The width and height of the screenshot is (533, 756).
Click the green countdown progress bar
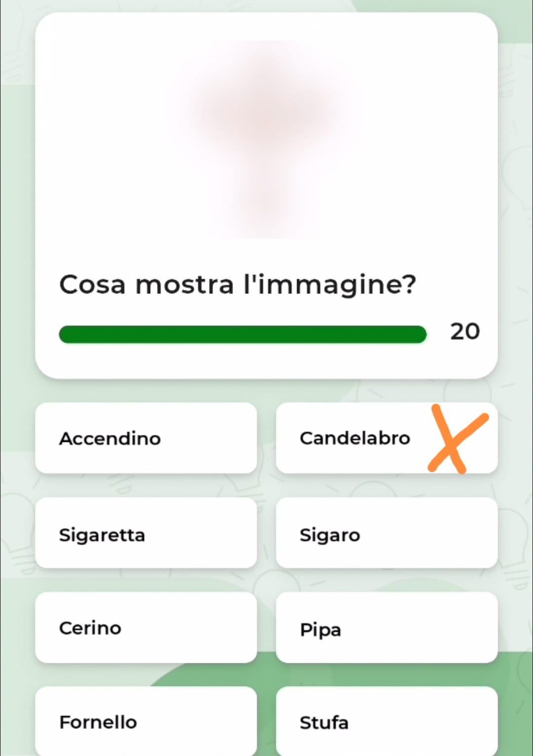[242, 334]
